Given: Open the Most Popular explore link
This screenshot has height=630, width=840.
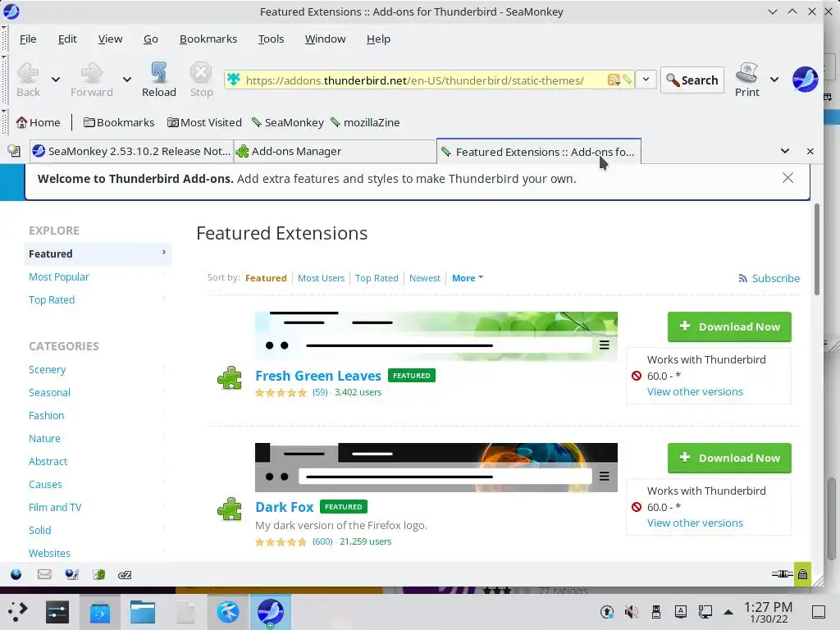Looking at the screenshot, I should click(x=59, y=277).
